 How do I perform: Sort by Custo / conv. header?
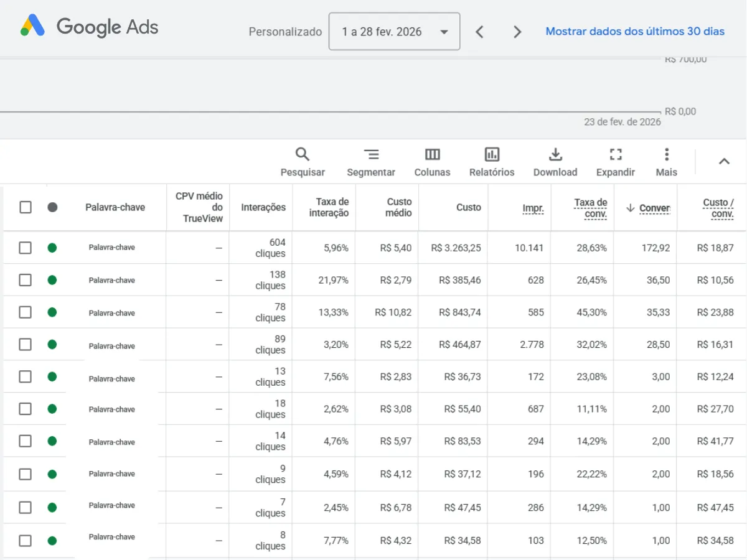click(x=718, y=208)
